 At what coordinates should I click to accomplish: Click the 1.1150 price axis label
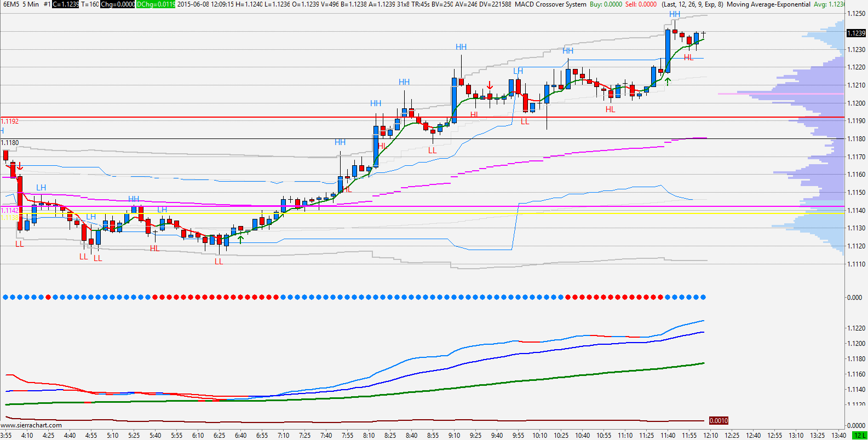point(856,193)
